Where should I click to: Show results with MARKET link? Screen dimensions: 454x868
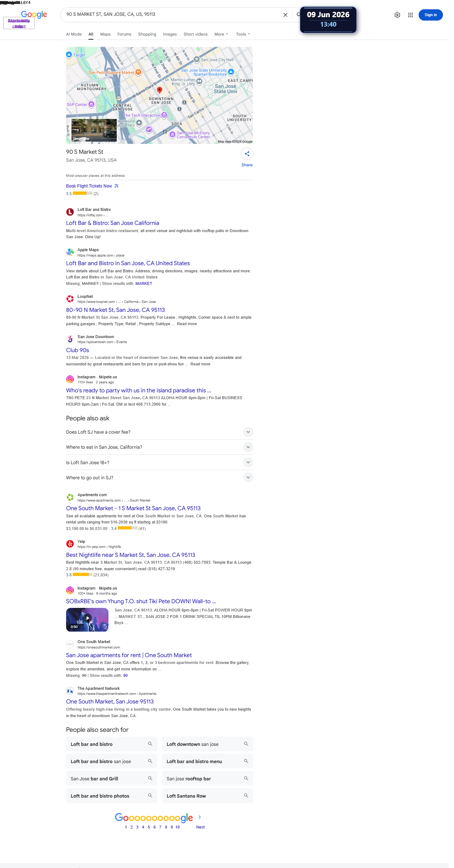click(144, 284)
